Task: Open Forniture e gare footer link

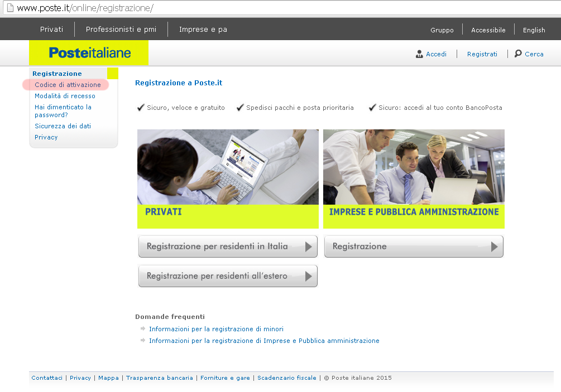Action: [x=225, y=378]
